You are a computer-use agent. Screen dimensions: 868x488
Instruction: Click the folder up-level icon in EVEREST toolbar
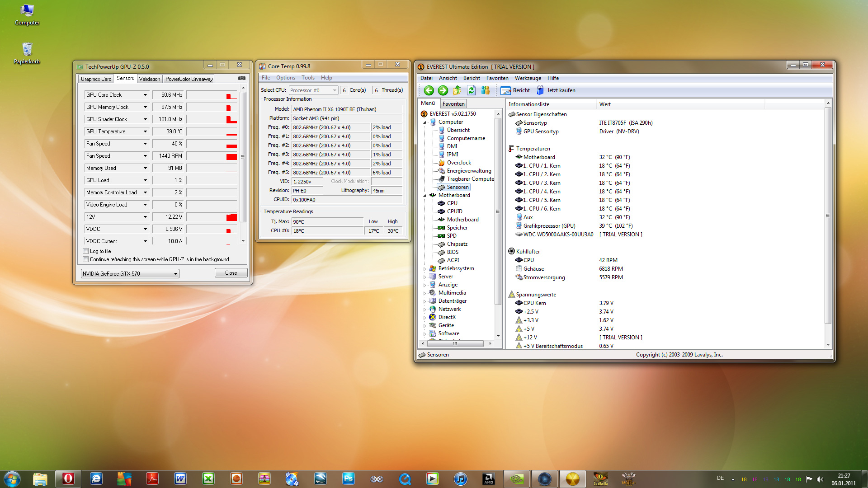[x=457, y=90]
